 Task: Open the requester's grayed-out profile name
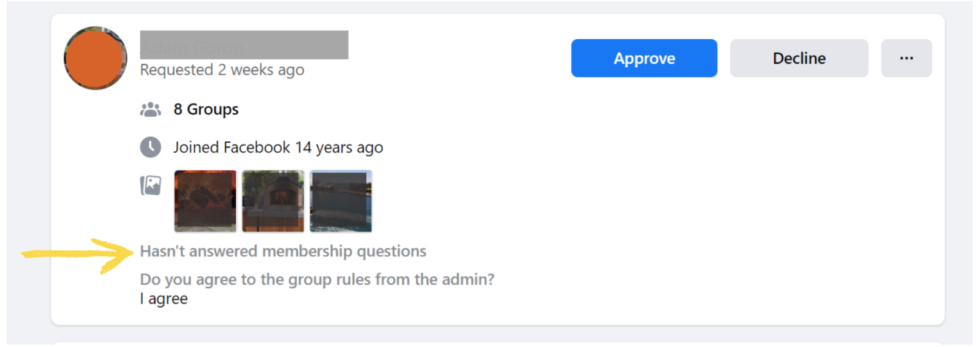244,45
